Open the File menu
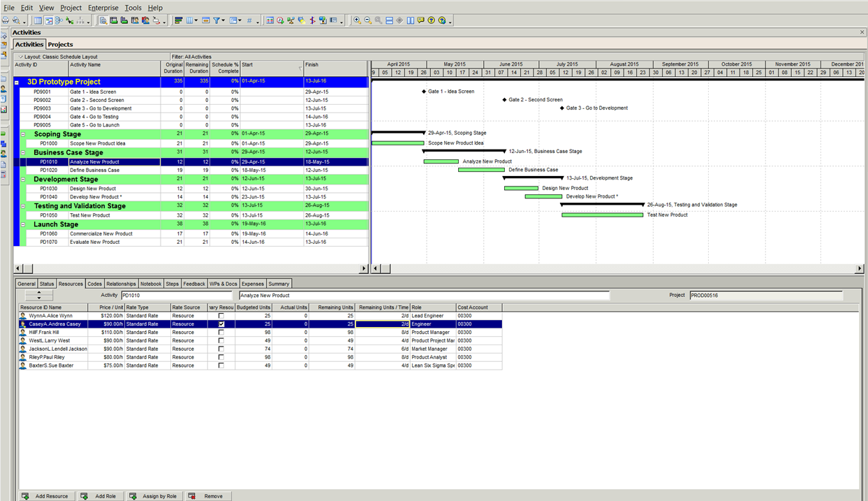This screenshot has width=868, height=501. point(9,8)
